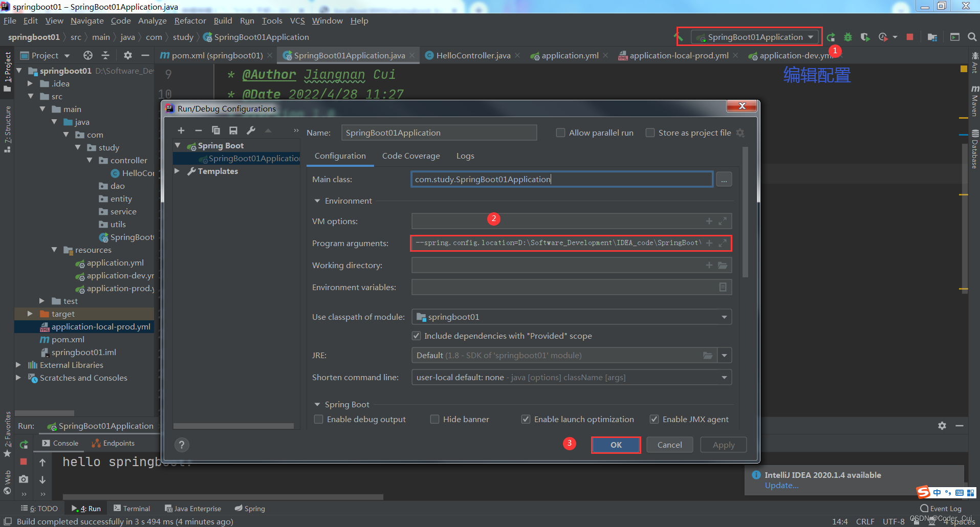Click the Name input field

(x=439, y=133)
